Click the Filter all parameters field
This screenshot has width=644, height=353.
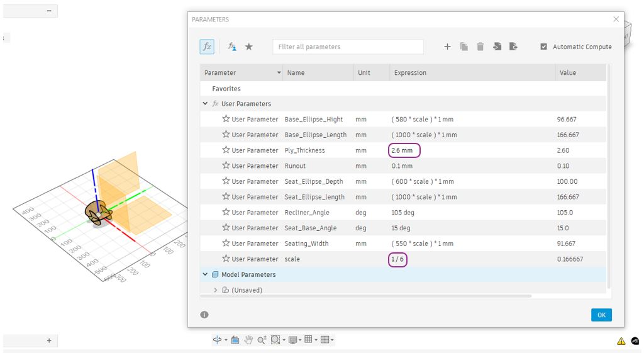click(x=348, y=47)
